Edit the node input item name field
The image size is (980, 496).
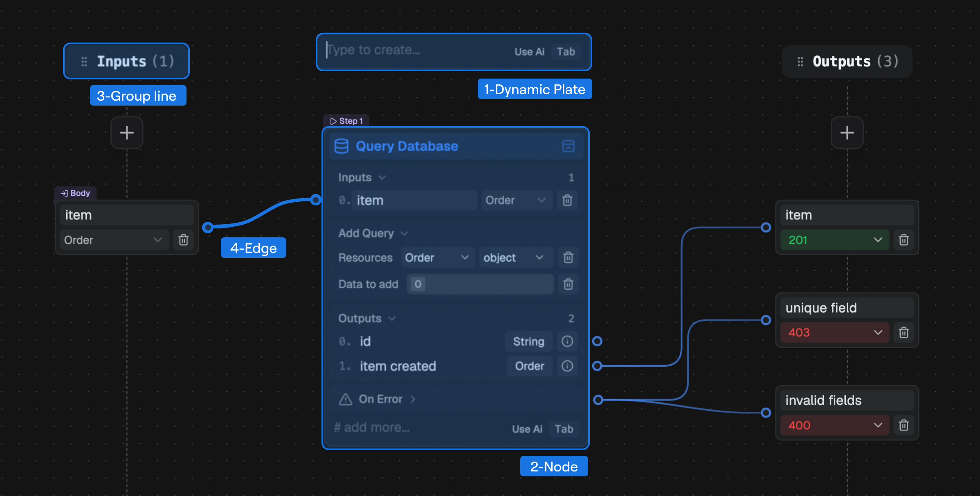(x=414, y=201)
